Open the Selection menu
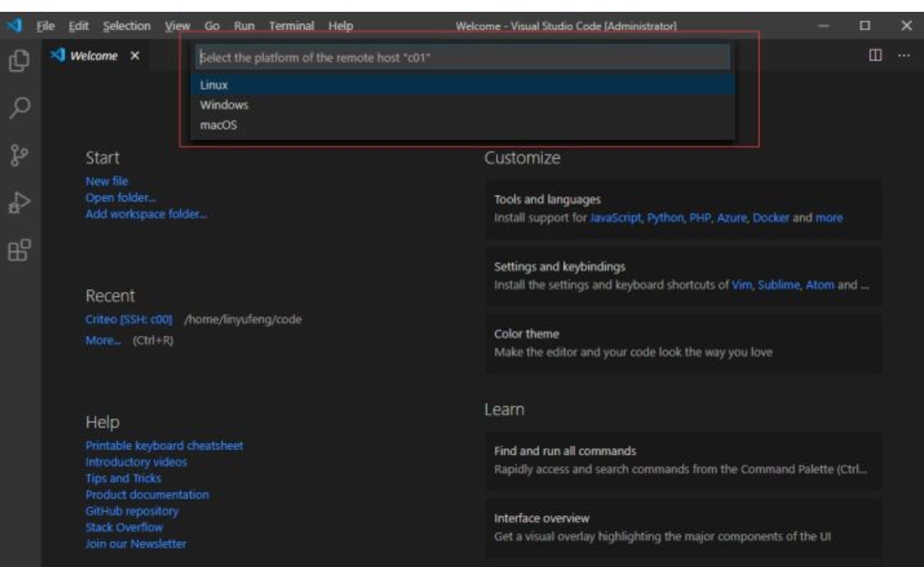924x567 pixels. (x=126, y=26)
